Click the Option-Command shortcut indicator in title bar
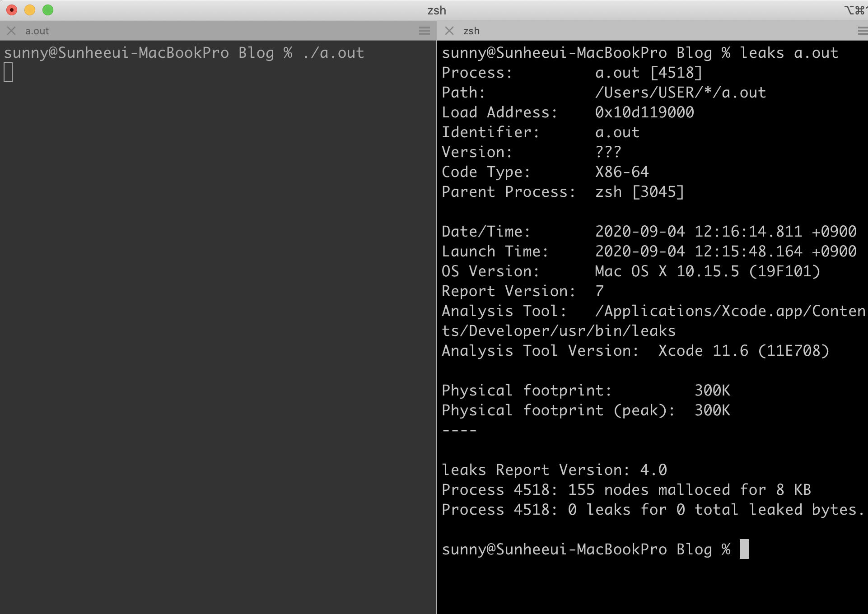This screenshot has height=614, width=868. pos(855,10)
